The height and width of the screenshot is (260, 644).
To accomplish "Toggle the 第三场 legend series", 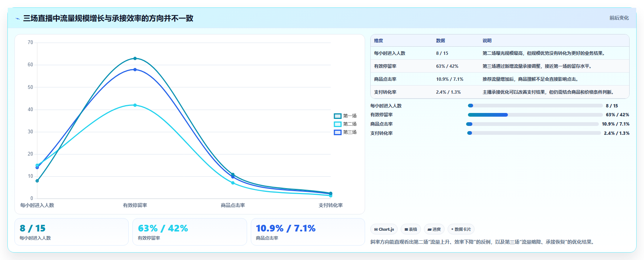I will pyautogui.click(x=345, y=132).
